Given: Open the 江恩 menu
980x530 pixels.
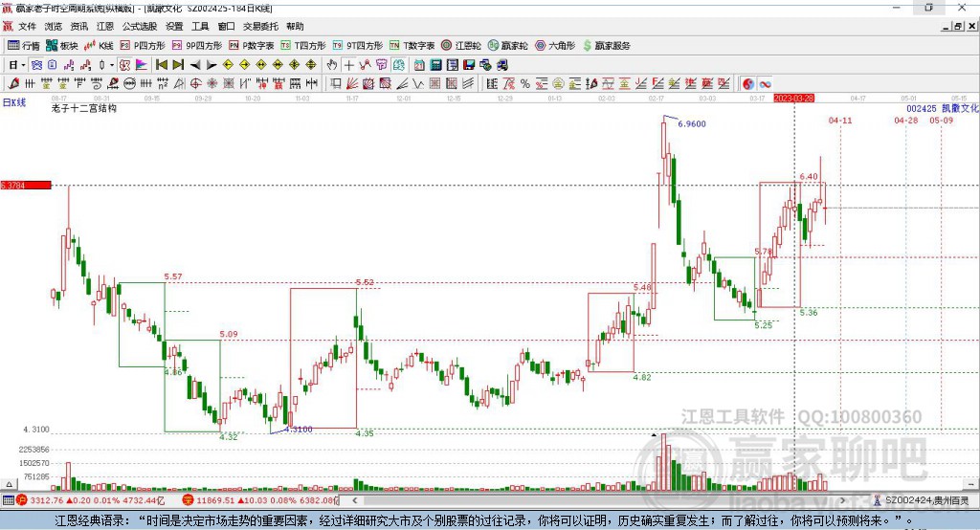Looking at the screenshot, I should point(105,26).
